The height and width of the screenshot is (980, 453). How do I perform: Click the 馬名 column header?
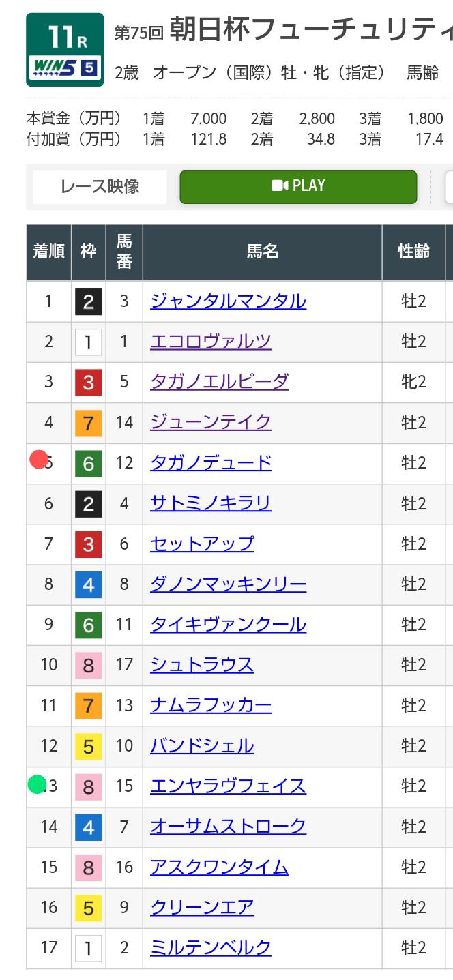tap(263, 252)
